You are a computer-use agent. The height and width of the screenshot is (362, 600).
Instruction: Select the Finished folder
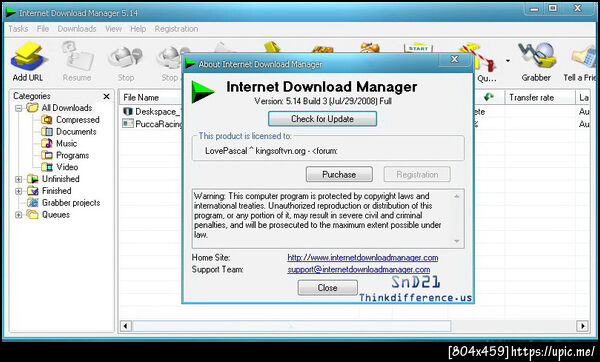point(49,191)
